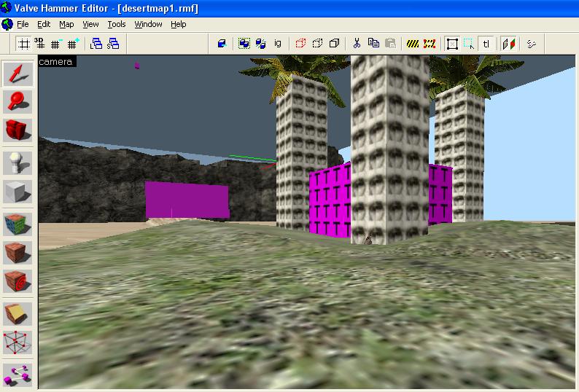Click the document icon beside File menu
The width and height of the screenshot is (579, 392).
(7, 24)
